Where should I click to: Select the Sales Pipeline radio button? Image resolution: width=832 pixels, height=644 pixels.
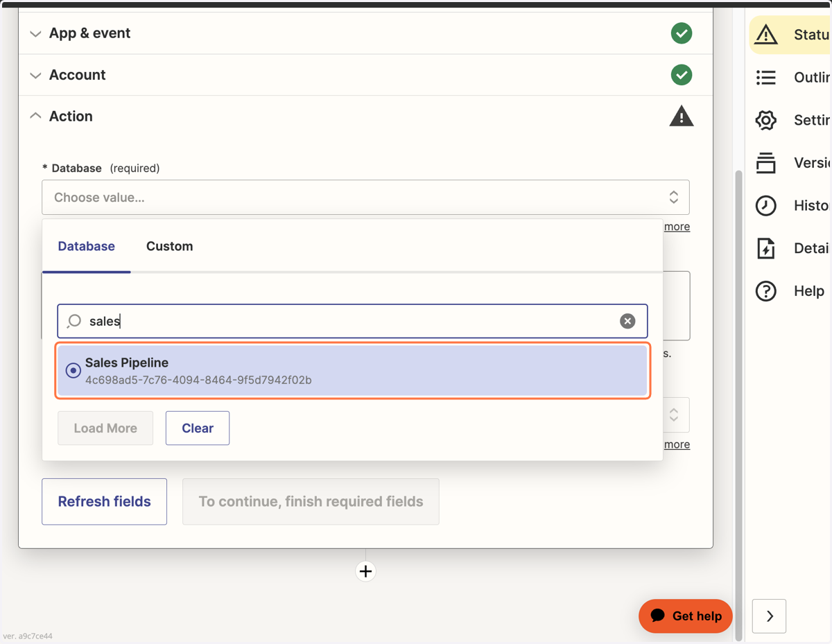click(x=73, y=371)
